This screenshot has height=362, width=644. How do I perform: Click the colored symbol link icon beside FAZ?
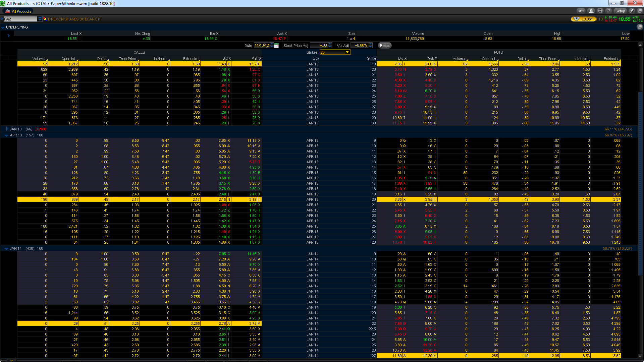pyautogui.click(x=45, y=19)
